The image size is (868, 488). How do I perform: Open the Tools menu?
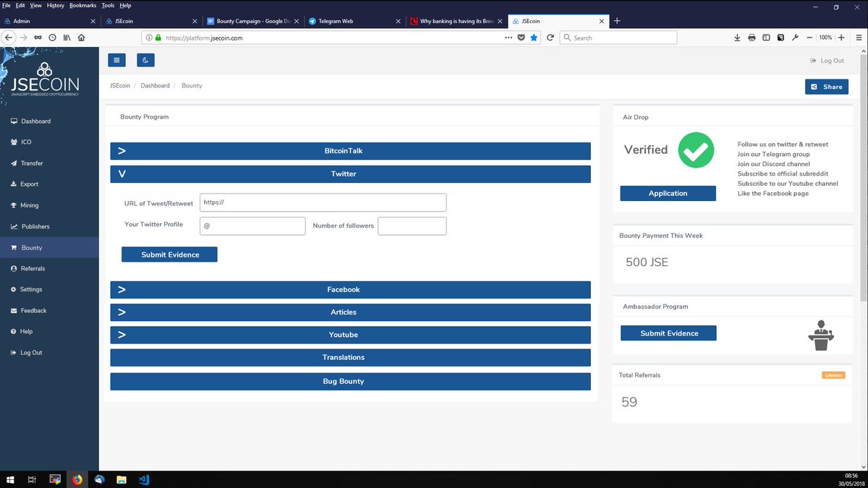pos(108,5)
